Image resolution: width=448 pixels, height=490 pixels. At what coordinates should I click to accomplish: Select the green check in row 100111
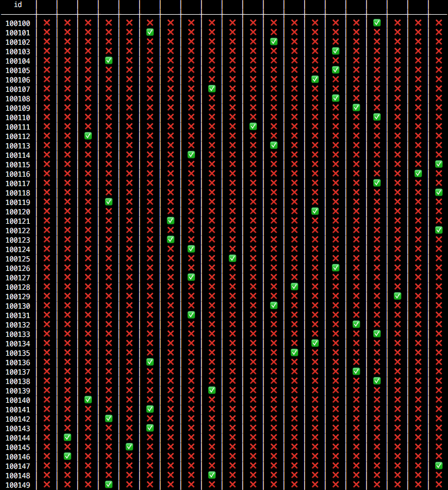click(x=253, y=127)
